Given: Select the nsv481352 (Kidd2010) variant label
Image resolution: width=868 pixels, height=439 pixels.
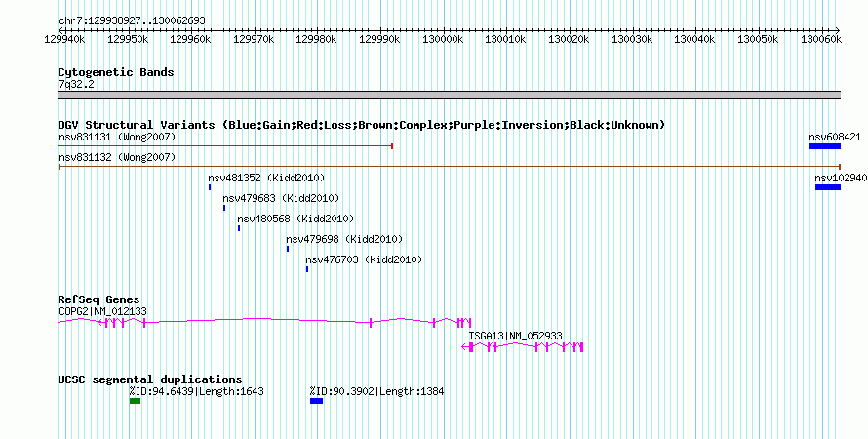Looking at the screenshot, I should (266, 179).
